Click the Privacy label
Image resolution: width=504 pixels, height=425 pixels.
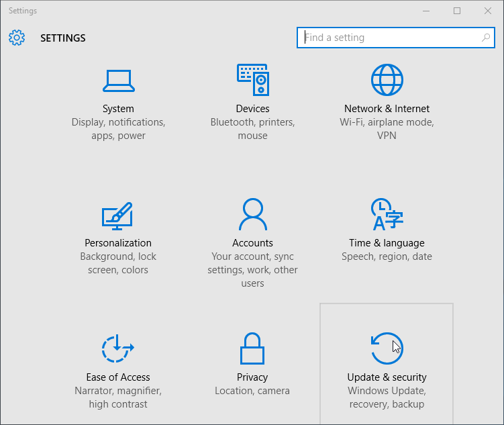tap(252, 377)
